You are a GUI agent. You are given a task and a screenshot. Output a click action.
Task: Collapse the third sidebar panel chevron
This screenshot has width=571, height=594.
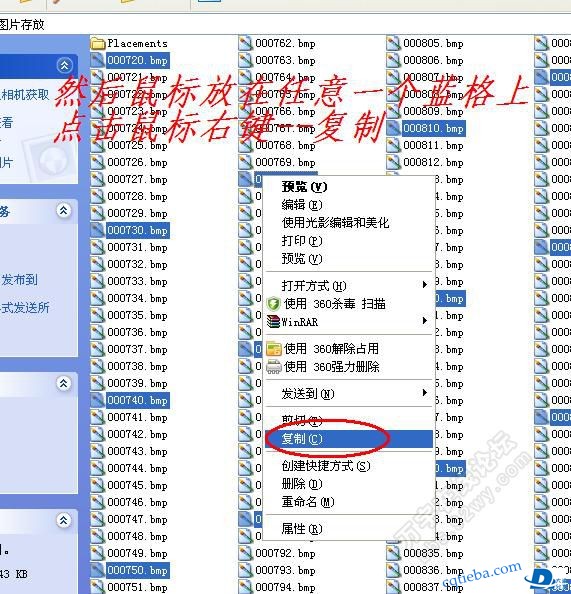pyautogui.click(x=64, y=383)
